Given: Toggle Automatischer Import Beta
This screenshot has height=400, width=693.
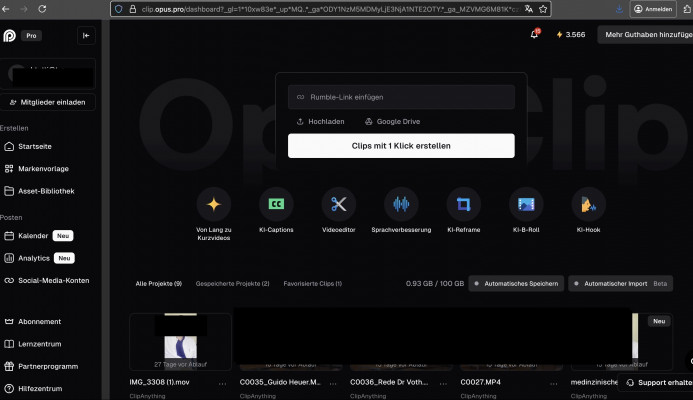Looking at the screenshot, I should click(x=620, y=284).
